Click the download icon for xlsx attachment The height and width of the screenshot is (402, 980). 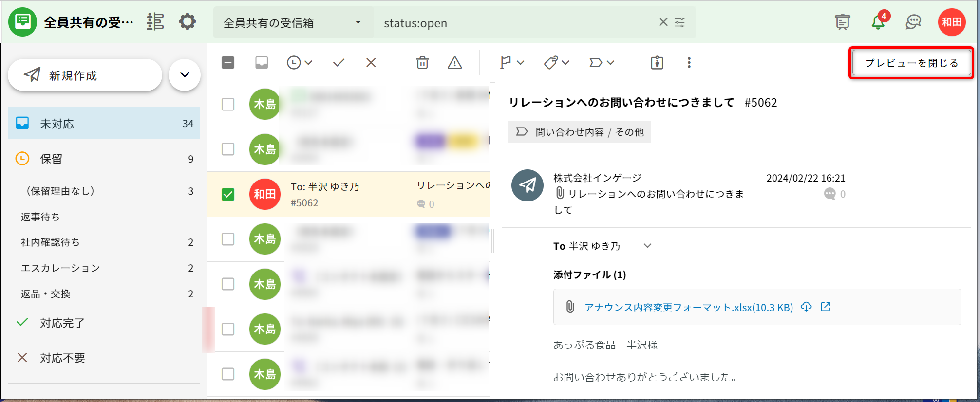coord(806,307)
